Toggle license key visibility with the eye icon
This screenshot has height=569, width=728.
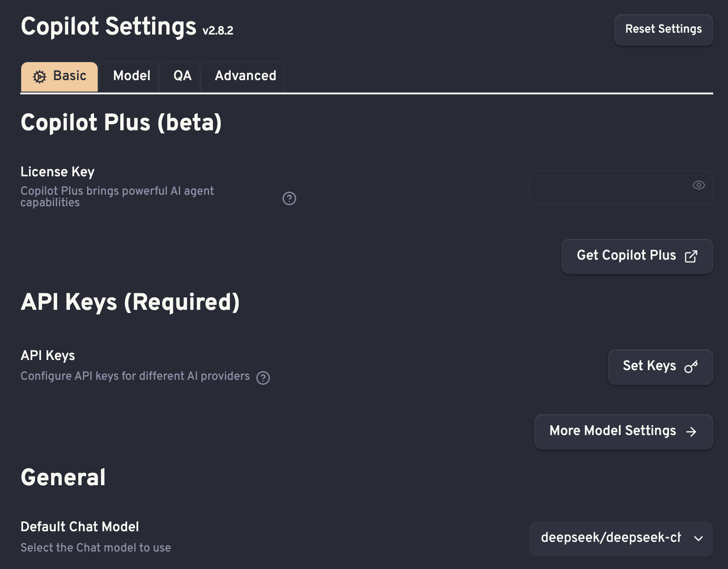pyautogui.click(x=699, y=185)
